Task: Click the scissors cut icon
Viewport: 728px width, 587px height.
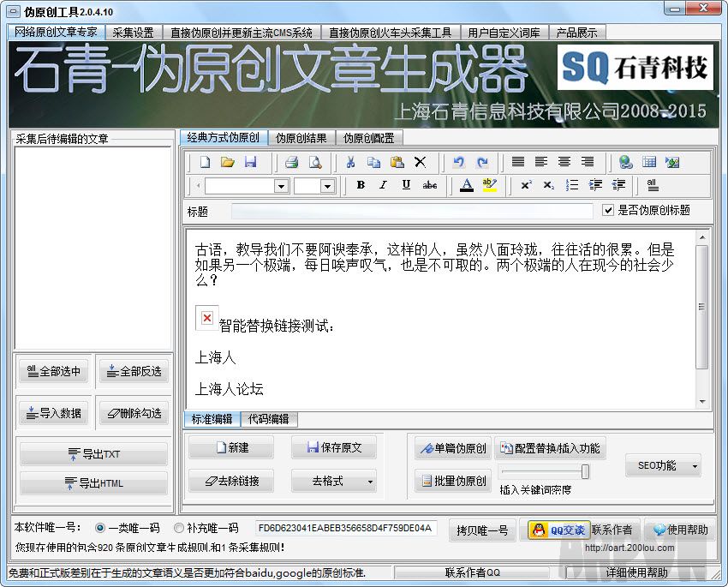Action: [x=350, y=162]
